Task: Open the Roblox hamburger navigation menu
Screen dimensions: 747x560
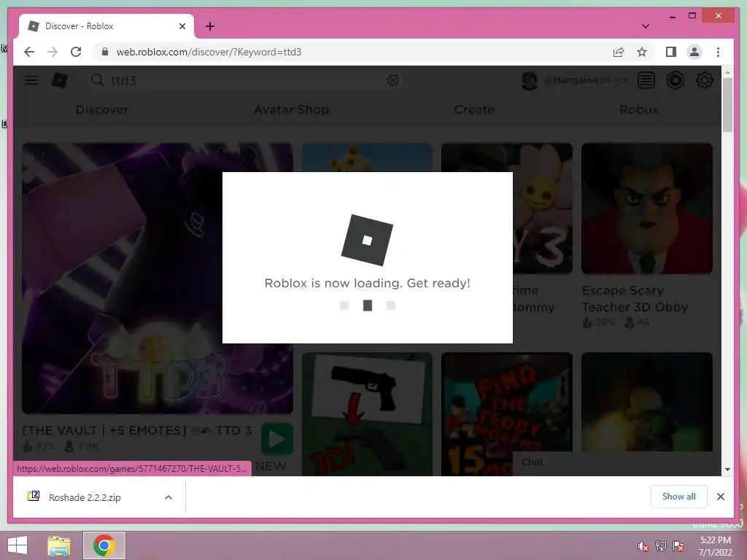Action: pos(31,80)
